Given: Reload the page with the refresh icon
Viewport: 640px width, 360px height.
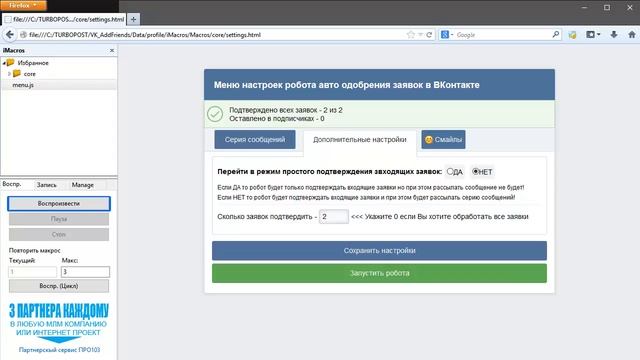Looking at the screenshot, I should 429,35.
